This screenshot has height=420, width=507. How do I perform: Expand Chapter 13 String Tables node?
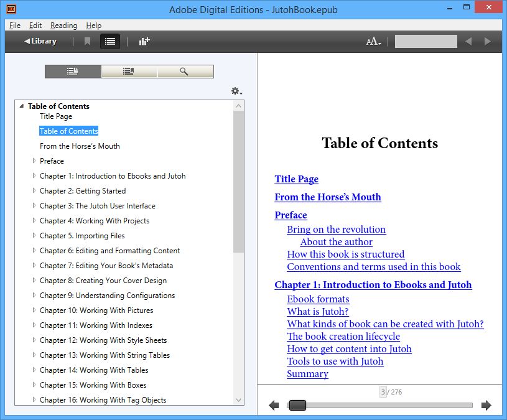click(34, 355)
